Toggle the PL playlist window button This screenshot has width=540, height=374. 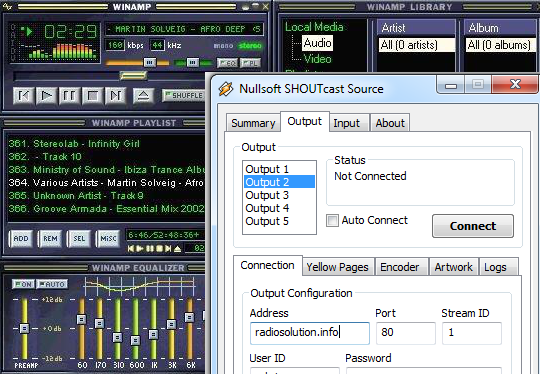250,63
